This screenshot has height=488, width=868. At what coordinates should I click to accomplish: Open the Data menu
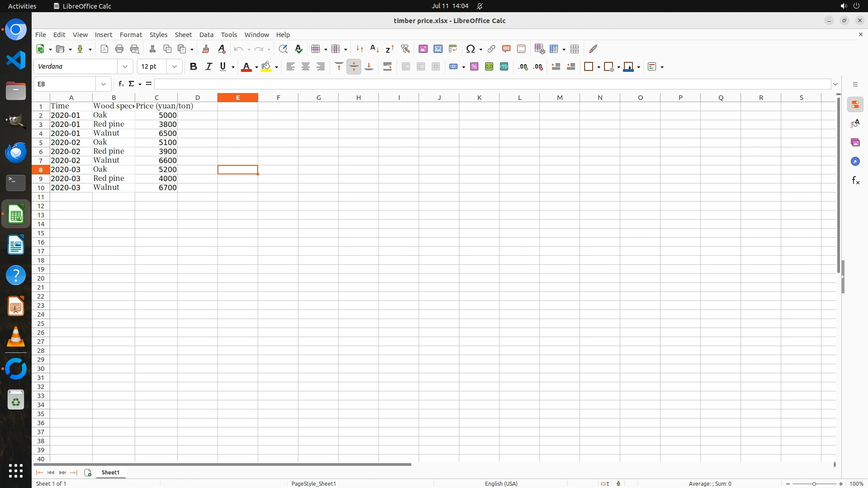click(206, 35)
